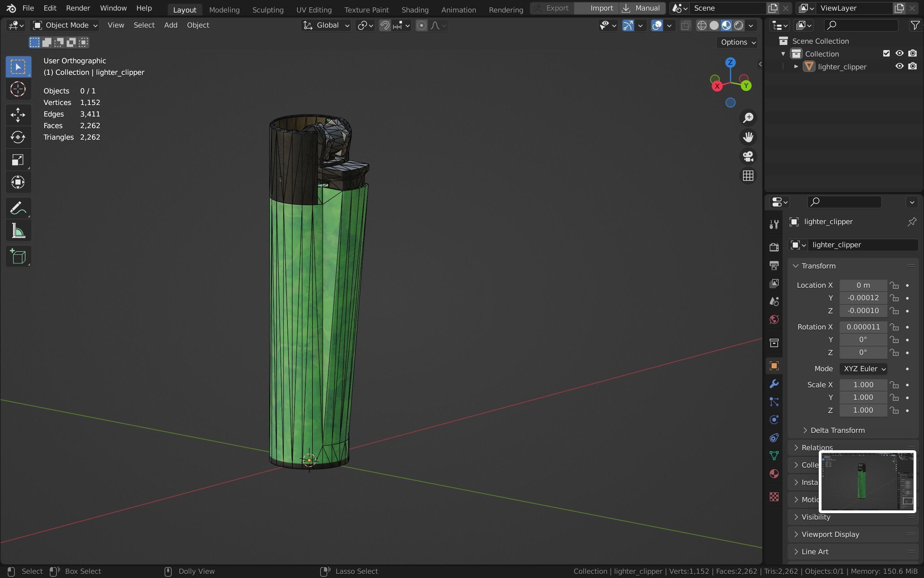The height and width of the screenshot is (578, 924).
Task: Click the Manual button
Action: tap(642, 8)
